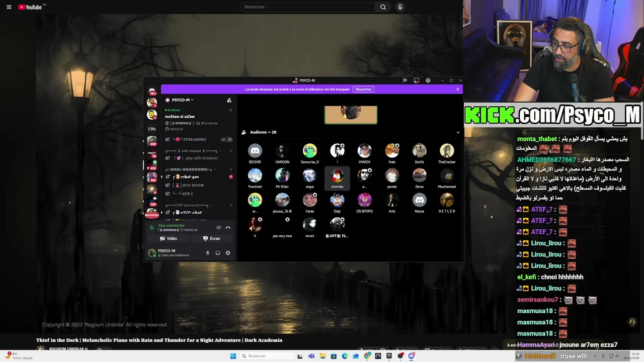644x362 pixels.
Task: Click the invite people icon beside PSYCO-M
Action: tap(229, 100)
